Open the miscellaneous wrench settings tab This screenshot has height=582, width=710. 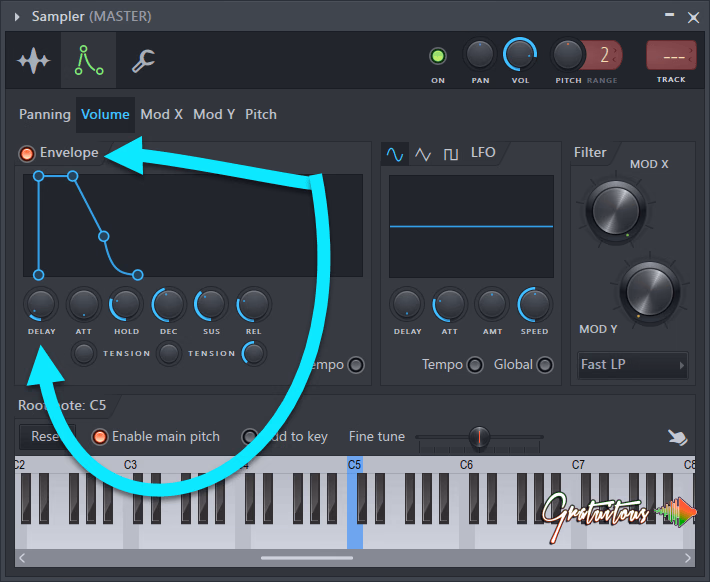click(x=144, y=61)
